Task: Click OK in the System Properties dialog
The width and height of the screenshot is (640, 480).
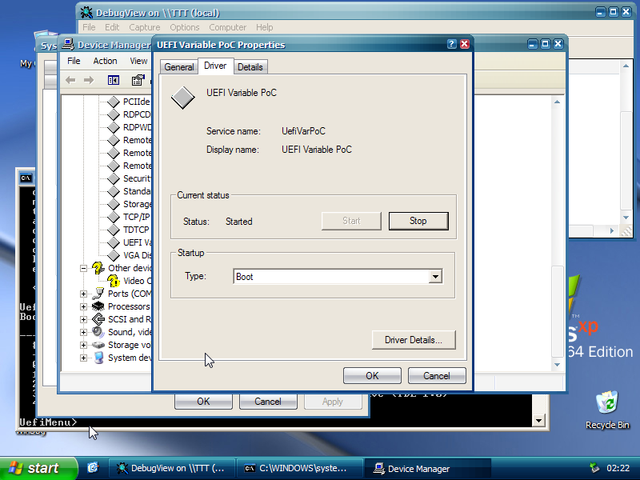Action: [203, 401]
